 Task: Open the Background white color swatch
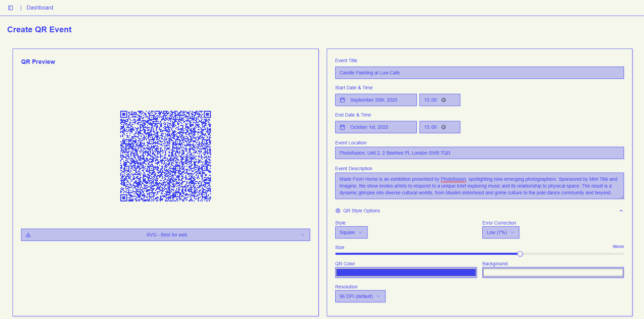tap(553, 272)
